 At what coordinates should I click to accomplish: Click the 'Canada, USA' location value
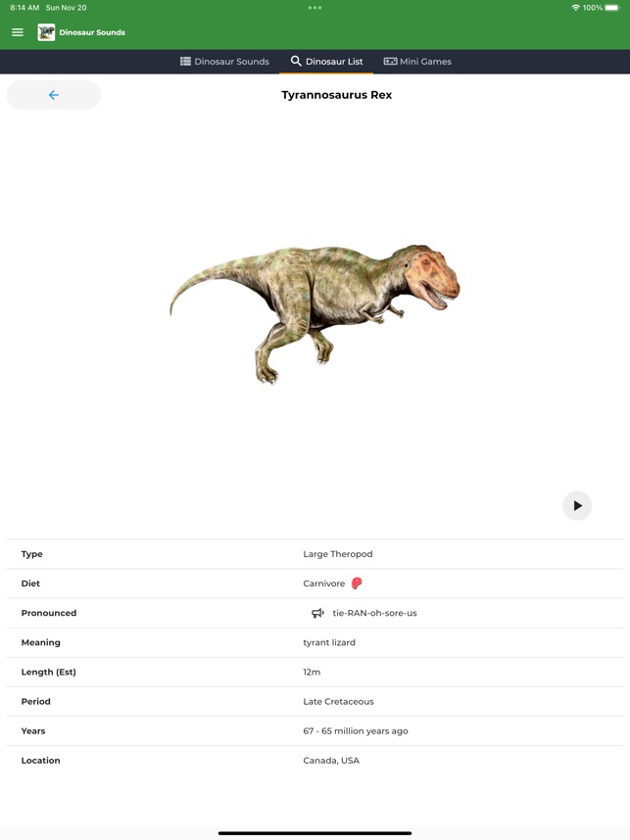click(331, 760)
